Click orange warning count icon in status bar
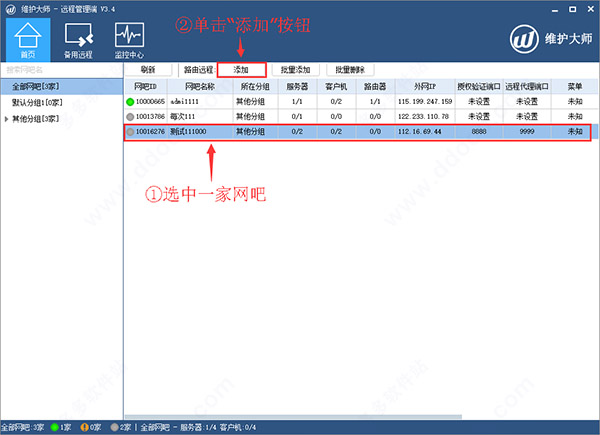The height and width of the screenshot is (435, 600). coord(84,427)
